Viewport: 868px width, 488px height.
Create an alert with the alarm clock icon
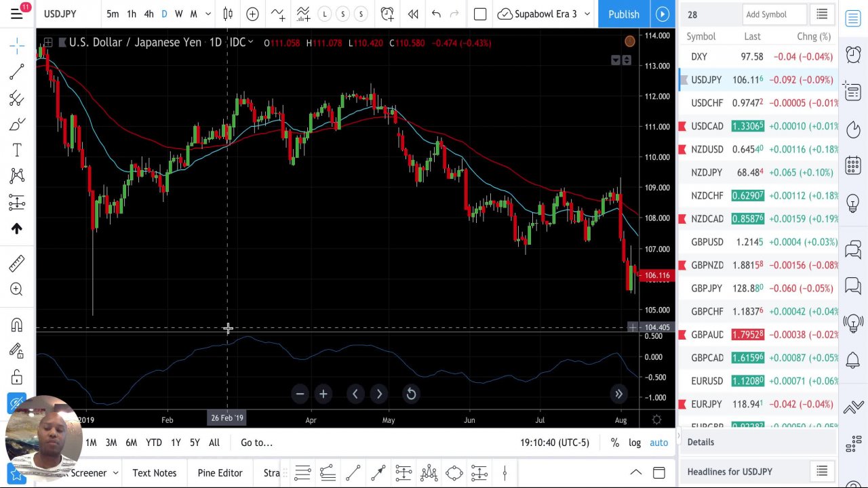point(387,14)
